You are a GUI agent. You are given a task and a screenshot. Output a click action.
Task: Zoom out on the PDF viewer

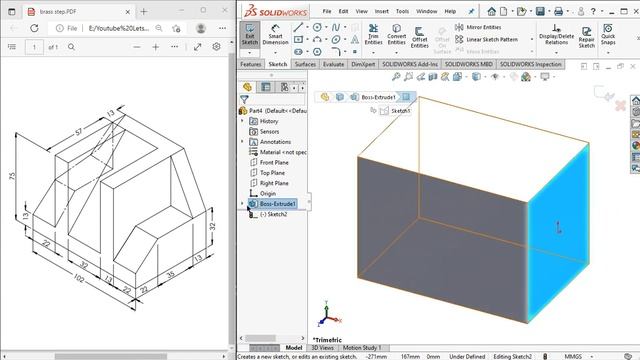pos(137,47)
